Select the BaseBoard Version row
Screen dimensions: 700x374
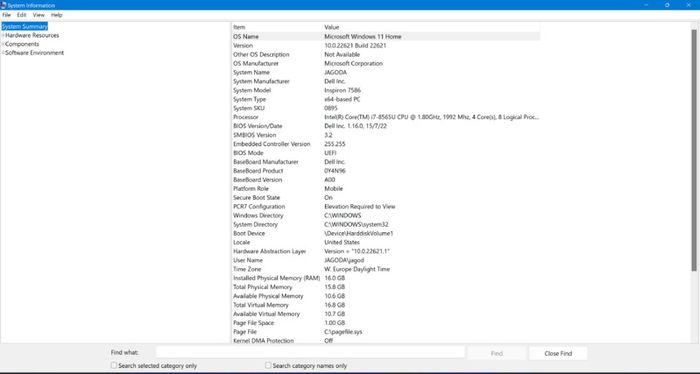tap(386, 179)
